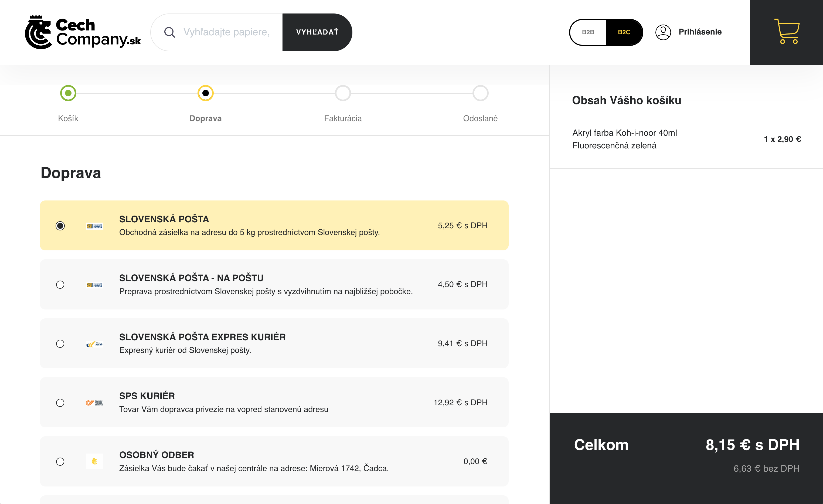Select Slovenská pošta Expres Kuriér radio

[x=60, y=344]
